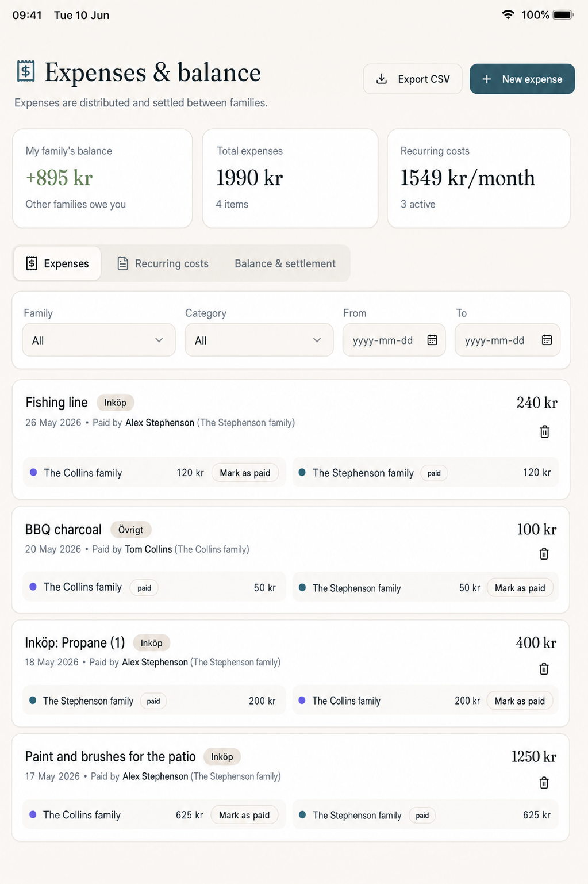Click the My family's balance card
This screenshot has height=884, width=588.
pos(102,178)
